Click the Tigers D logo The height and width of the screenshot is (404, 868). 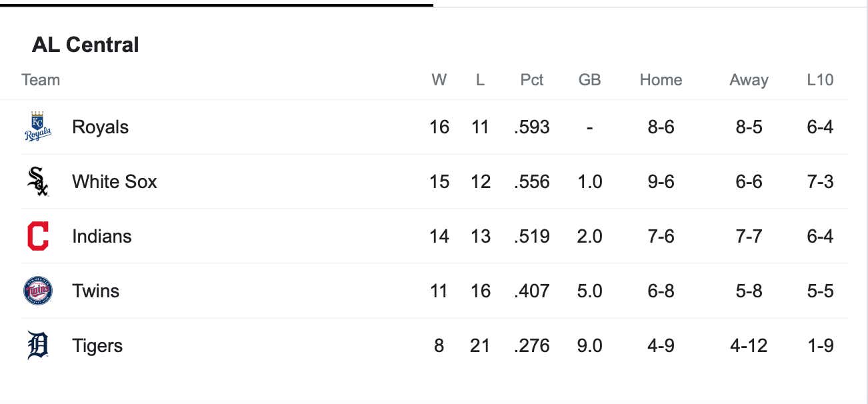38,345
